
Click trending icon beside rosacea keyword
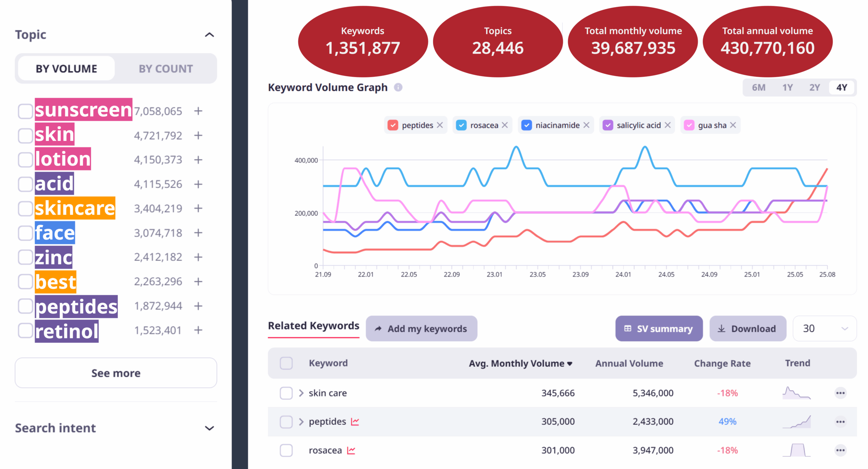tap(351, 450)
